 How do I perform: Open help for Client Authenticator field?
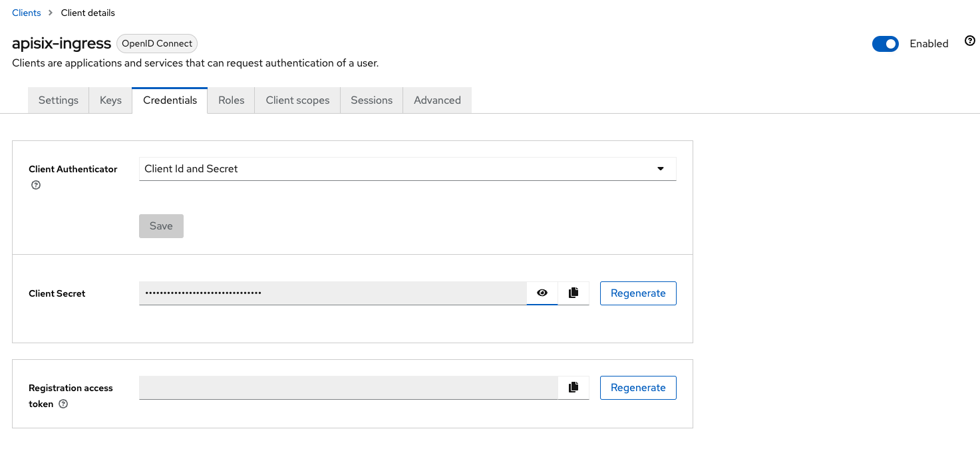pos(35,185)
